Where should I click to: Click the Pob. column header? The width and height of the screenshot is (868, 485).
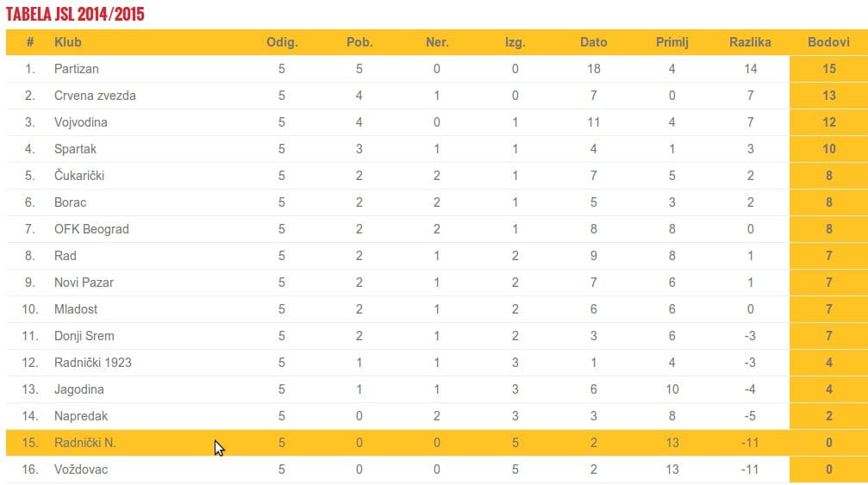pyautogui.click(x=359, y=42)
